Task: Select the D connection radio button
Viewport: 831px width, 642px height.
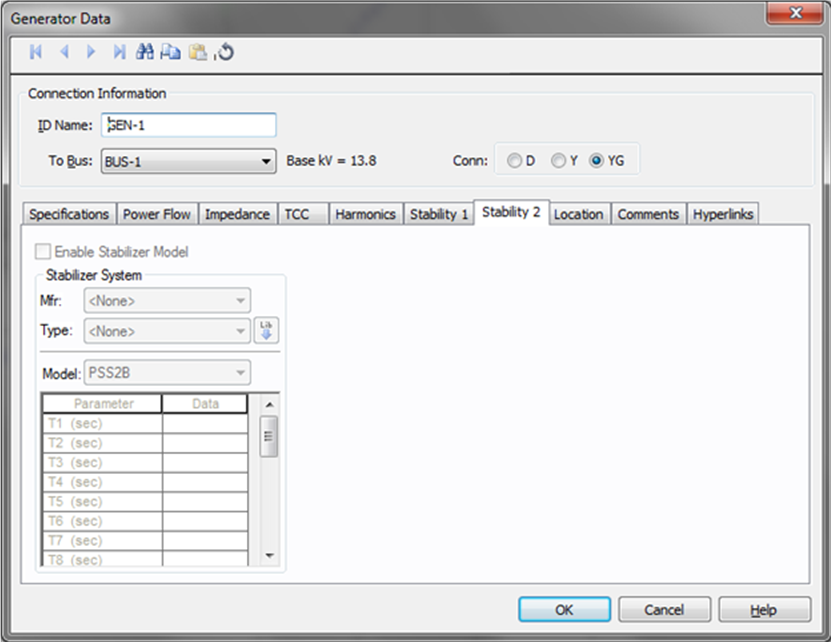Action: coord(514,160)
